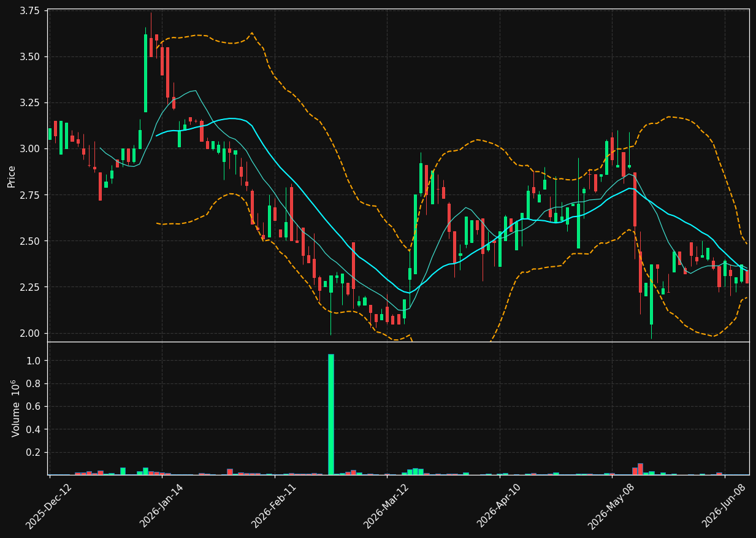Click the tallest green volume bar
The image size is (756, 538).
click(x=331, y=414)
